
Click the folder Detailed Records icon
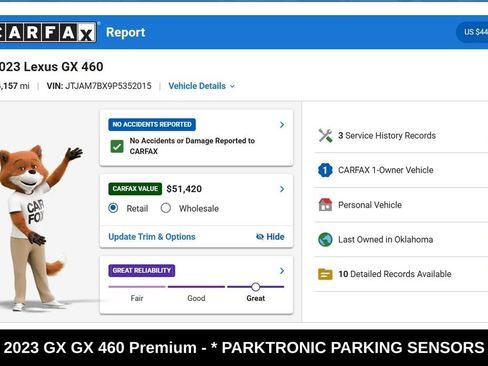pos(325,274)
